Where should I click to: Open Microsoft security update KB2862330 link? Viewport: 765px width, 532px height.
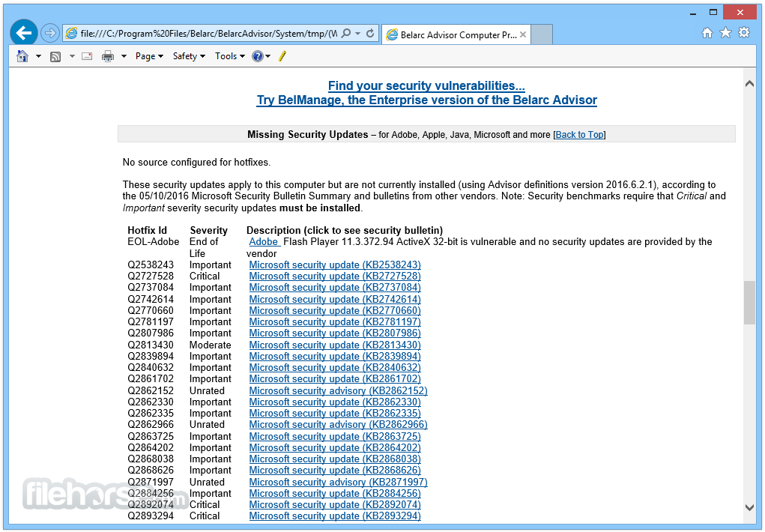(335, 402)
